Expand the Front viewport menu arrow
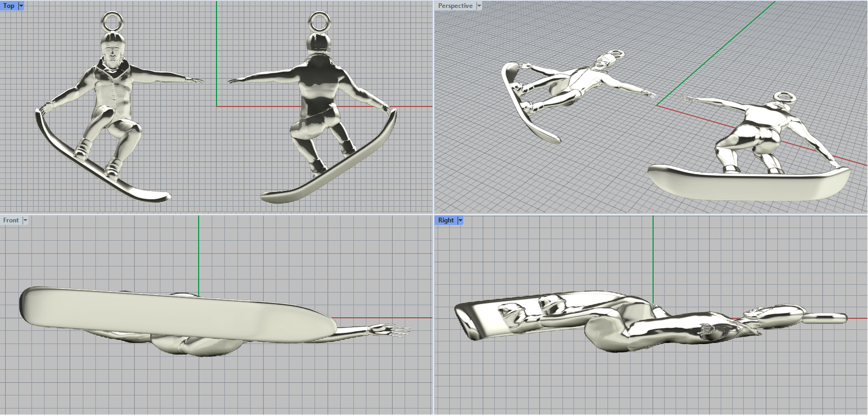 [25, 220]
